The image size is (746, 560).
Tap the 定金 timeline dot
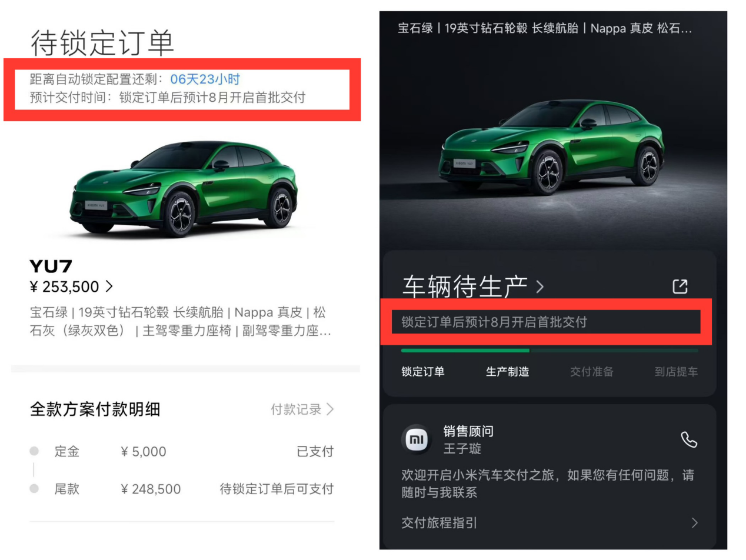pos(34,451)
